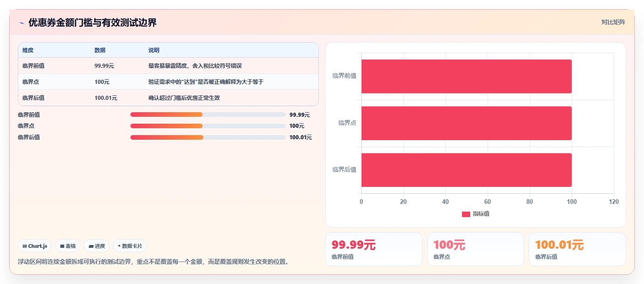
Task: Select the 表格 tag chip
Action: tap(68, 246)
